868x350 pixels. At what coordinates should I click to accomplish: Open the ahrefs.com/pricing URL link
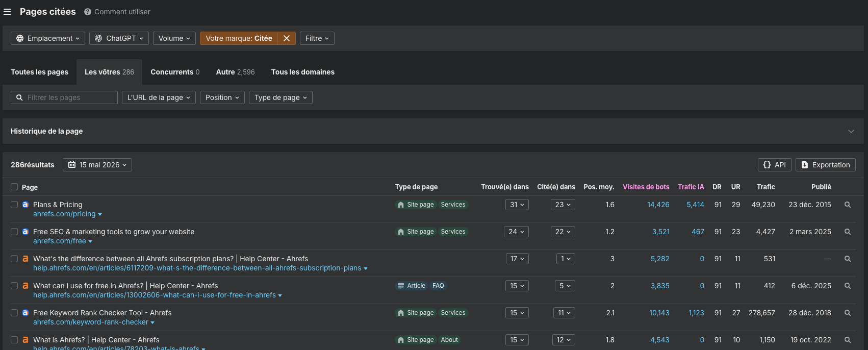pos(64,214)
